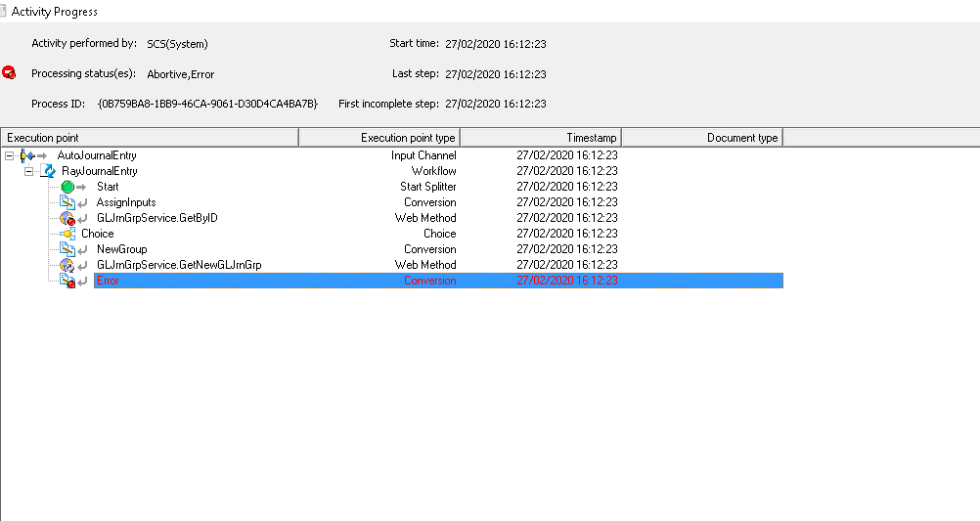
Task: Select the GLJrnGrpService.GetByID execution point
Action: pos(157,218)
